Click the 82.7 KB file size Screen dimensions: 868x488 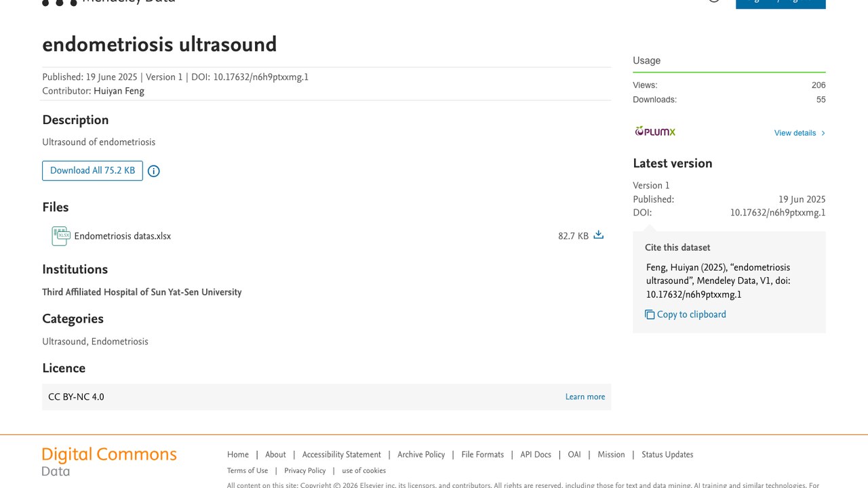(574, 237)
